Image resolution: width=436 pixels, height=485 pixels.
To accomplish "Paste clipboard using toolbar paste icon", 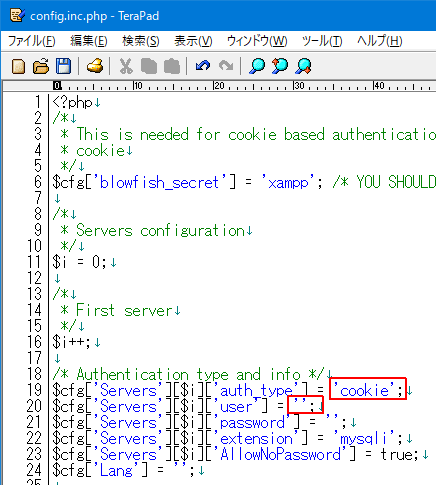I will (x=172, y=66).
